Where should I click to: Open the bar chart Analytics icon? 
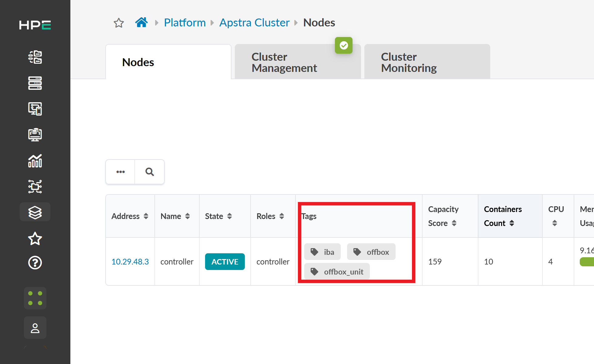[35, 161]
